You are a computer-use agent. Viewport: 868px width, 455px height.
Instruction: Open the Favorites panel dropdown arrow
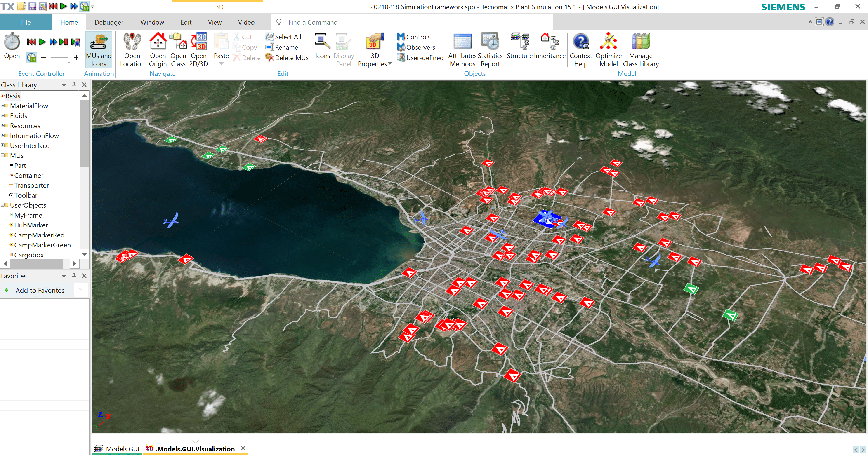click(x=64, y=276)
